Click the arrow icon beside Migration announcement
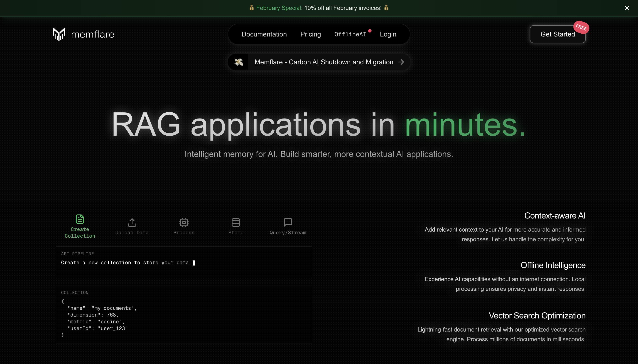638x364 pixels. (x=401, y=62)
